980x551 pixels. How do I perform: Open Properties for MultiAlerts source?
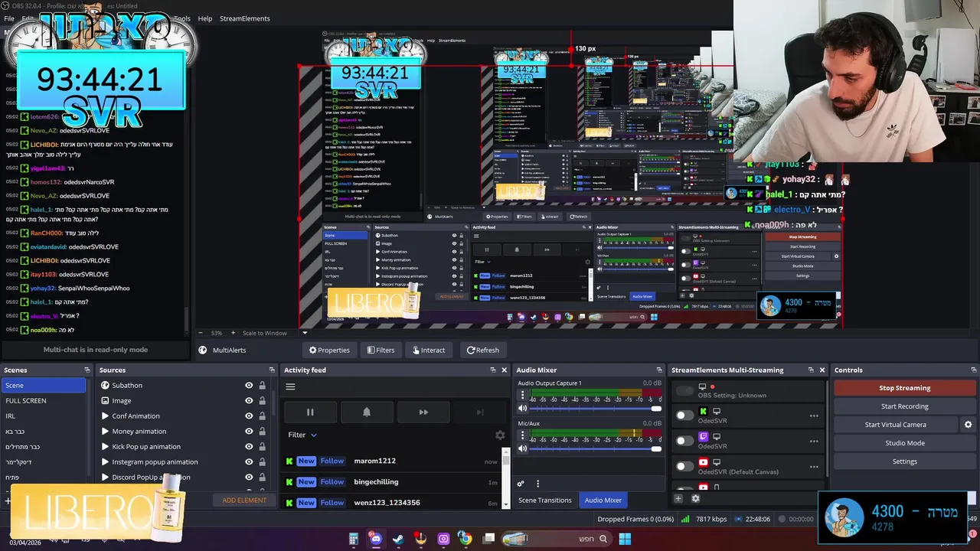coord(329,350)
